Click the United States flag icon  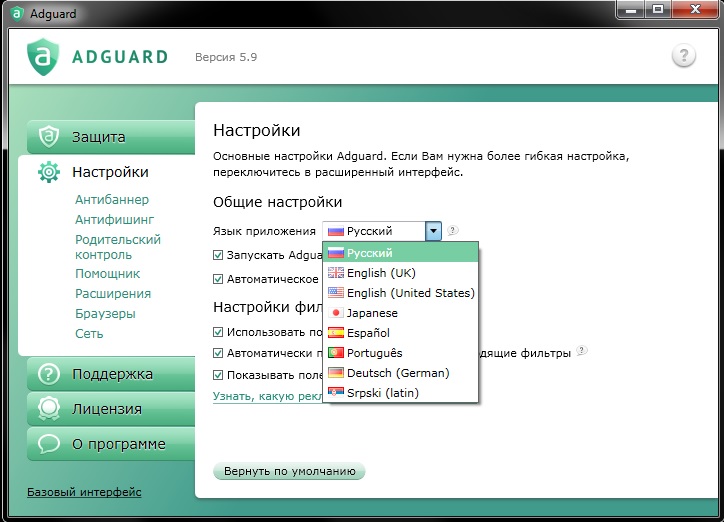click(336, 293)
